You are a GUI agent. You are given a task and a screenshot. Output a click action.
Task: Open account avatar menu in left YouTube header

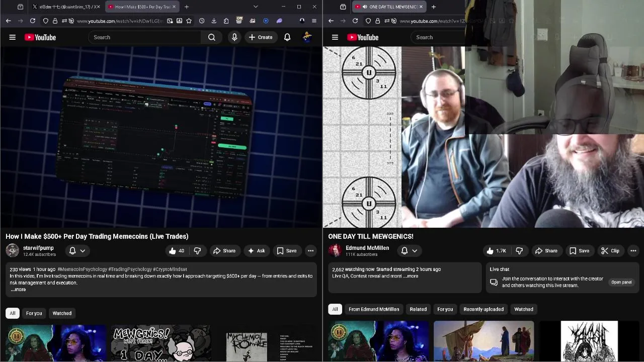pyautogui.click(x=307, y=37)
